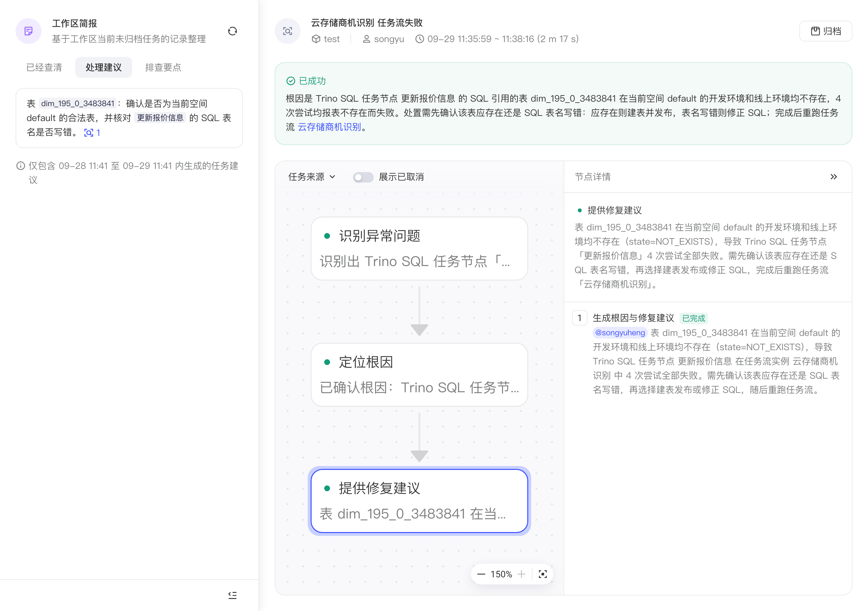Click the green 已成功 check icon

tap(291, 81)
